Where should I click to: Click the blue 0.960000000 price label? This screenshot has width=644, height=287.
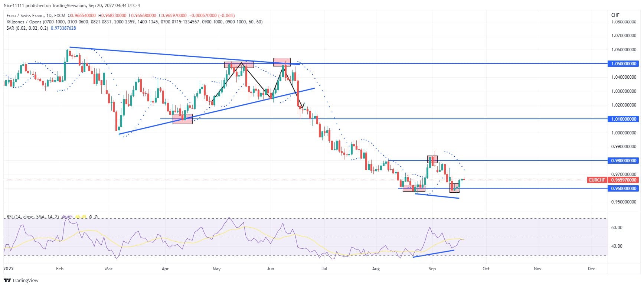pyautogui.click(x=623, y=189)
